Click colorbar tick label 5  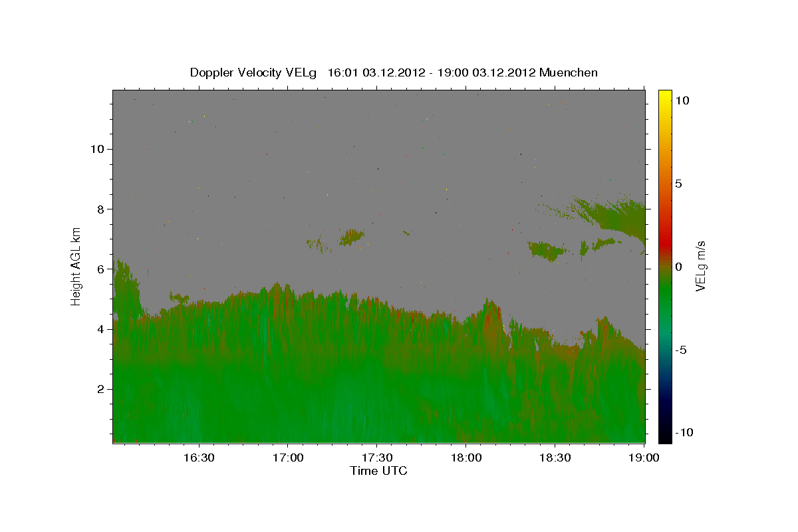pyautogui.click(x=679, y=184)
